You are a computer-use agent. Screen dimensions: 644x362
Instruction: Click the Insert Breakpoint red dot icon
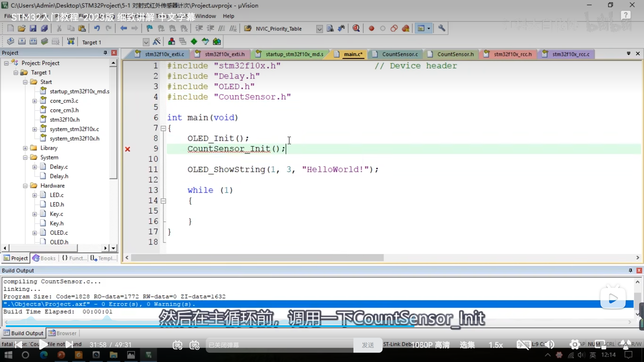coord(371,28)
